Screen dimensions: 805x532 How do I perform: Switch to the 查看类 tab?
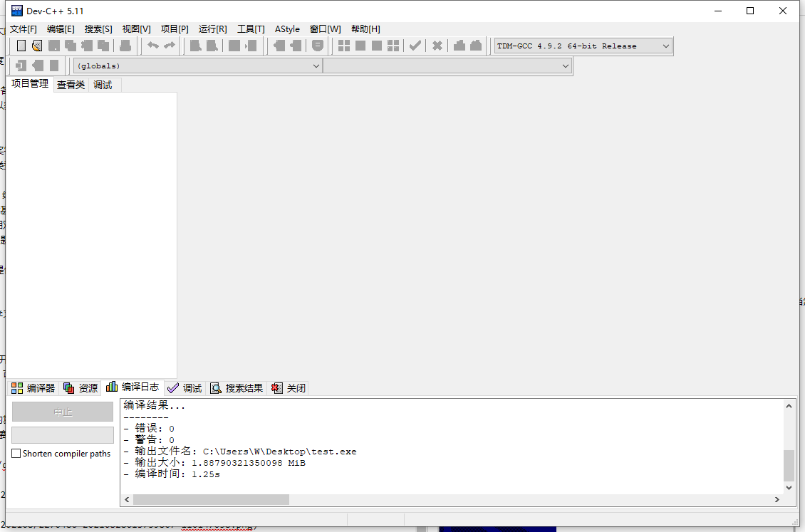(71, 85)
